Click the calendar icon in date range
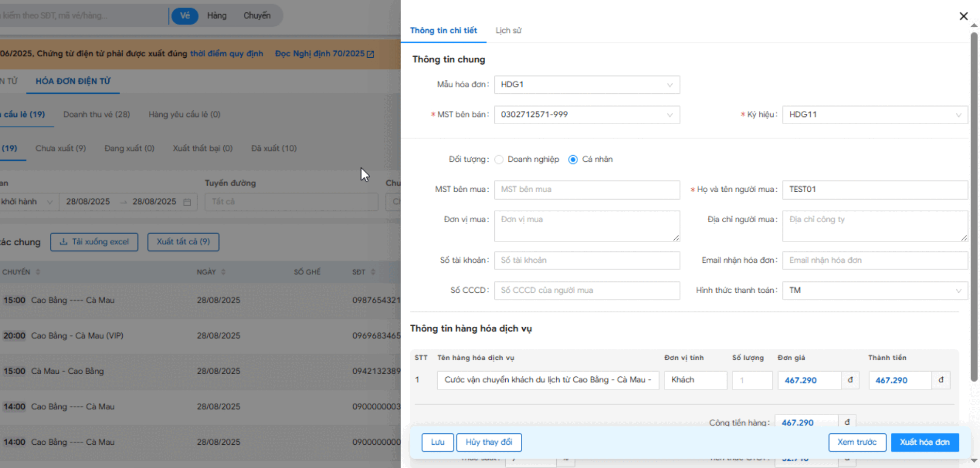Screen dimensions: 980x468 coord(187,202)
